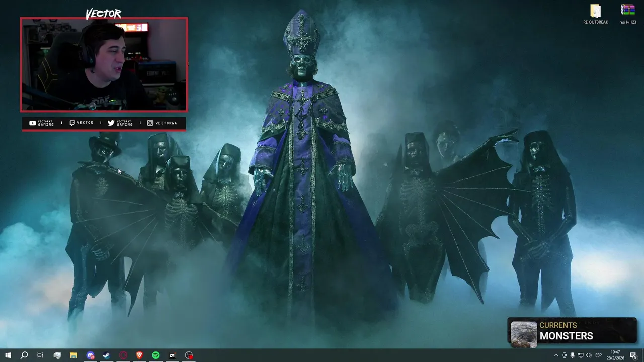This screenshot has height=362, width=644.
Task: Open Spotify from the taskbar
Action: [x=156, y=355]
